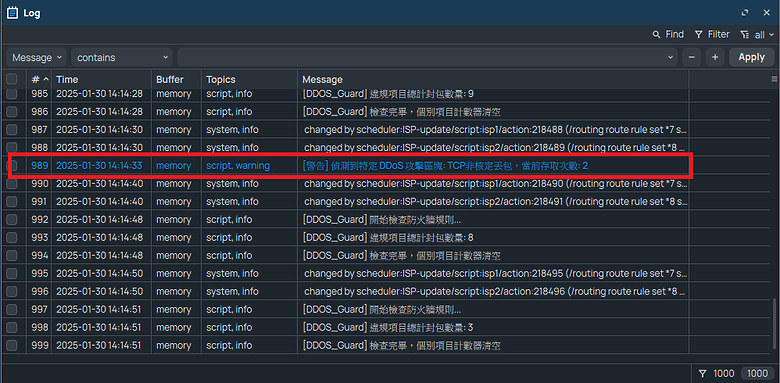Click the detach window icon
780x383 pixels.
[x=745, y=13]
